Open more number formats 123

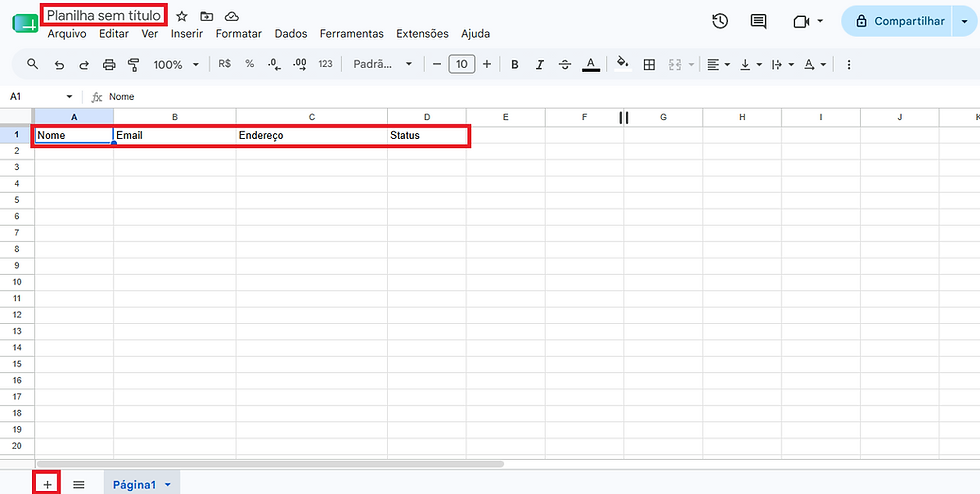(x=325, y=64)
